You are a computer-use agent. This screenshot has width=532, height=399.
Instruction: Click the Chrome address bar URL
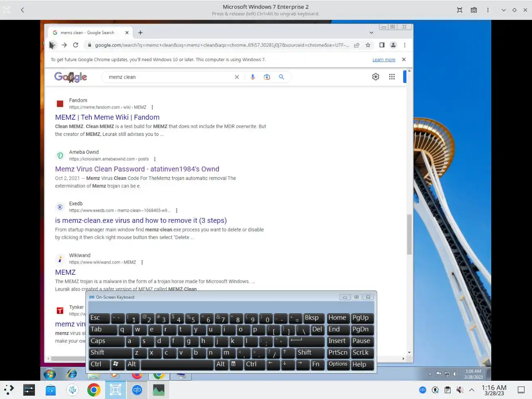pyautogui.click(x=222, y=45)
